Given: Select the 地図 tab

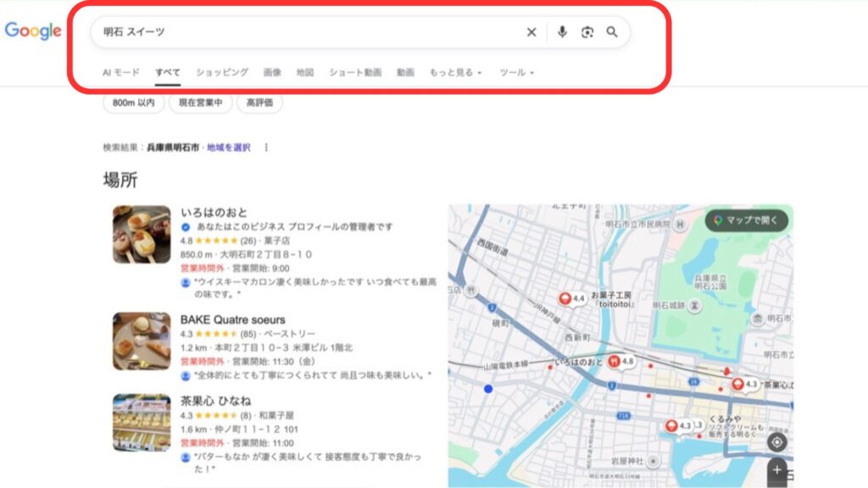Looking at the screenshot, I should pos(306,73).
